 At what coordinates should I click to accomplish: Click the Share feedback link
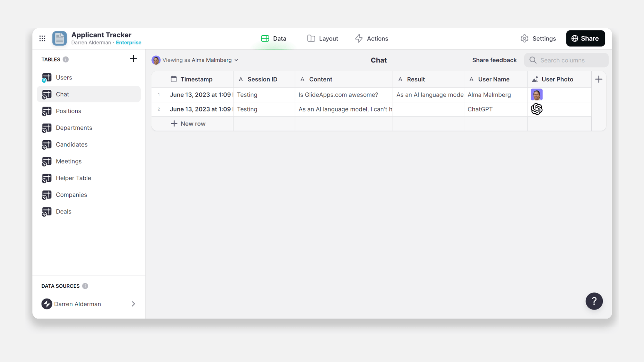click(x=494, y=60)
